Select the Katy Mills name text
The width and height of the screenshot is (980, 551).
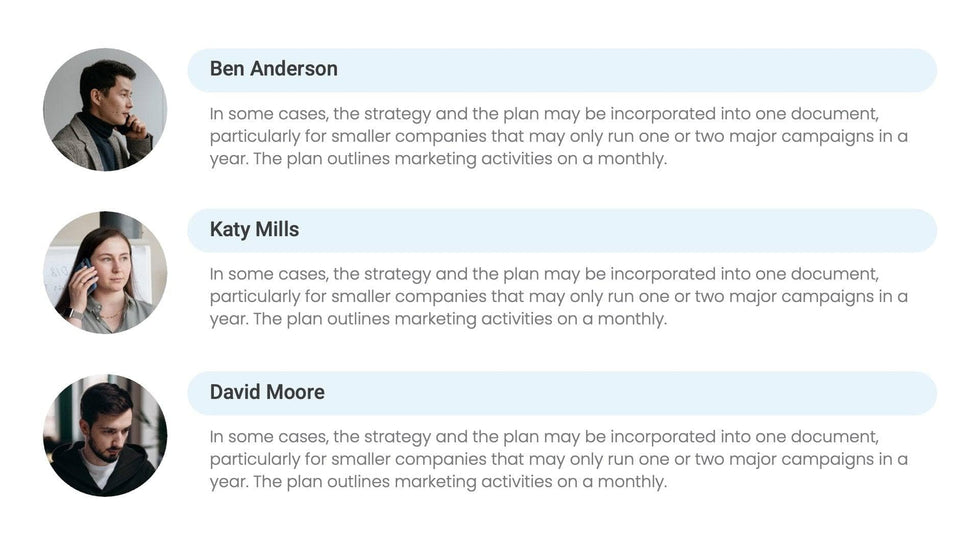[x=254, y=230]
